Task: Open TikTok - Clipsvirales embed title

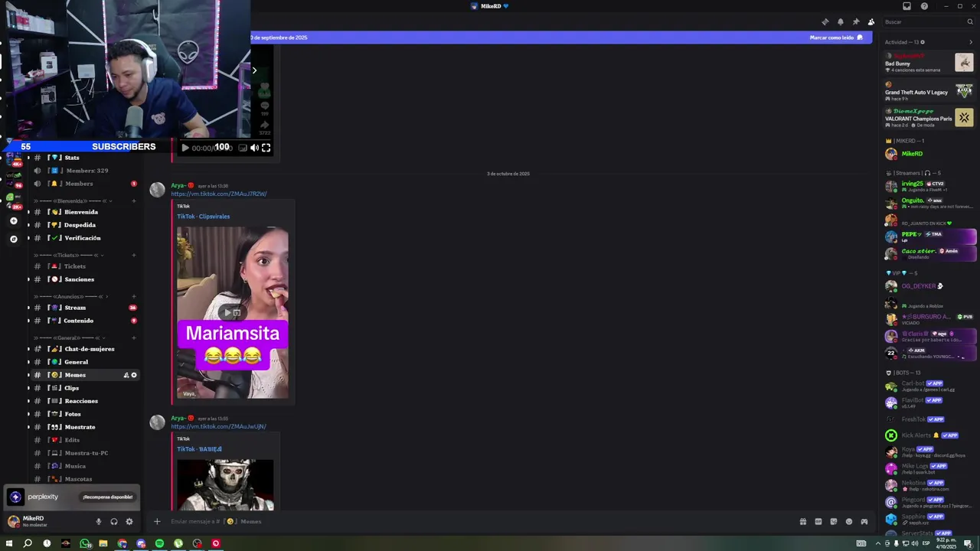Action: pos(203,217)
